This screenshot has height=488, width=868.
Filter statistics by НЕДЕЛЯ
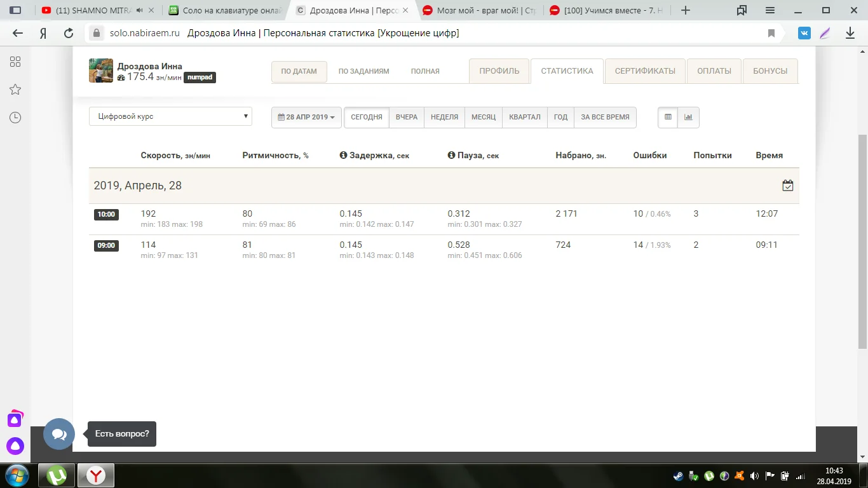(x=445, y=118)
